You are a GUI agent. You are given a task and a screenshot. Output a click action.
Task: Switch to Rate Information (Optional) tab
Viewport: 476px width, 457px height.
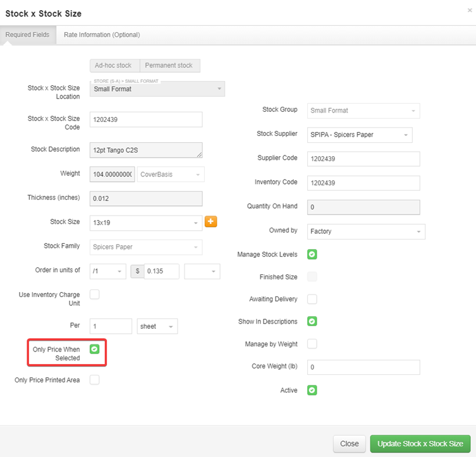coord(102,35)
